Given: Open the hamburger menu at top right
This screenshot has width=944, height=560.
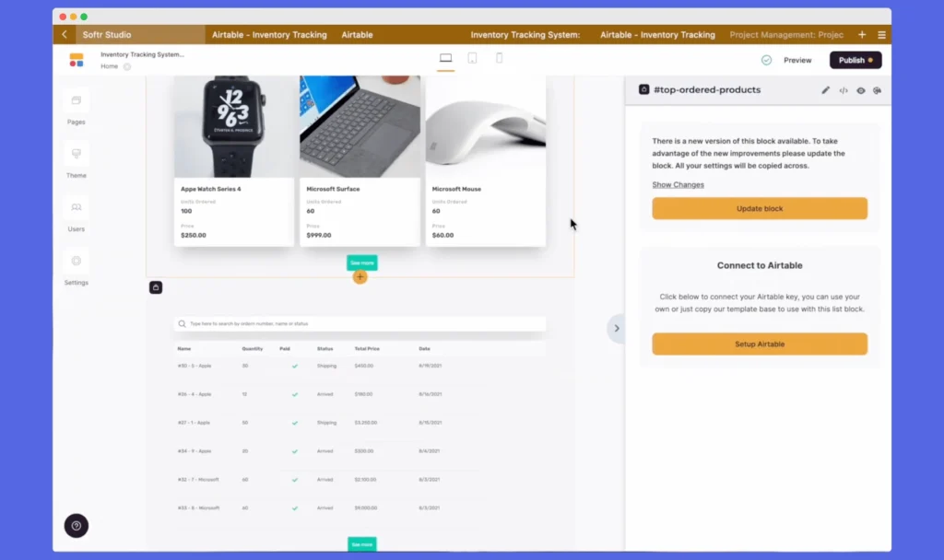Looking at the screenshot, I should 882,34.
